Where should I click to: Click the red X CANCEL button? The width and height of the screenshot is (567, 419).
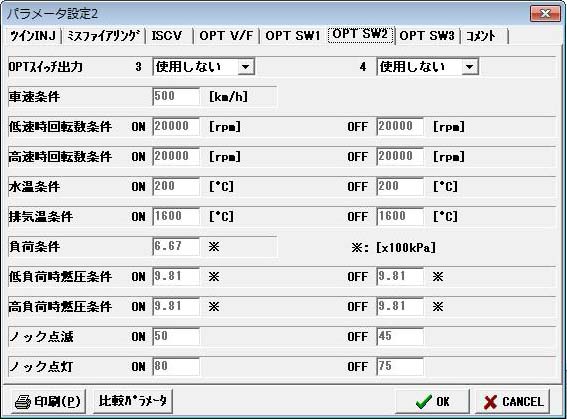[513, 402]
